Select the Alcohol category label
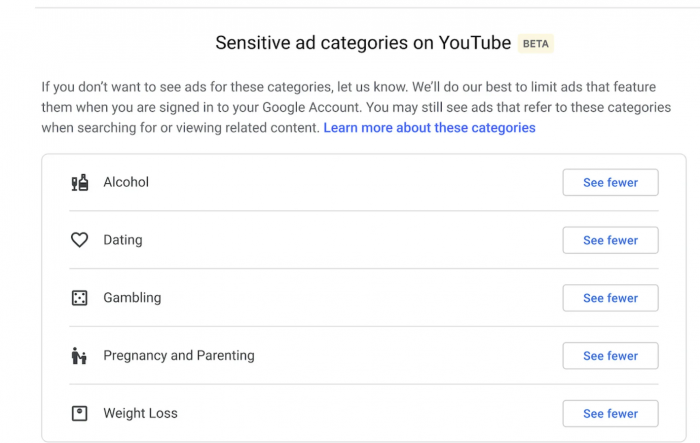Screen dimensions: 700x443 tap(126, 183)
